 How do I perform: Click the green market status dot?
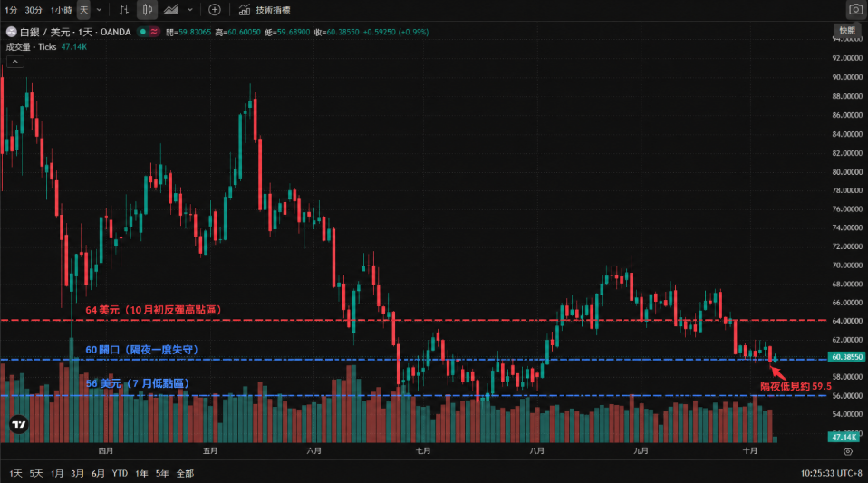point(143,32)
